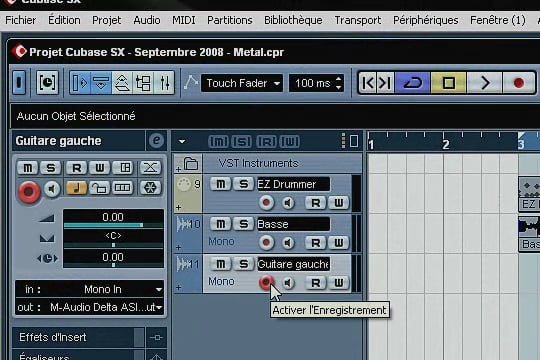Go to next marker transport button
The width and height of the screenshot is (540, 360).
click(x=385, y=83)
